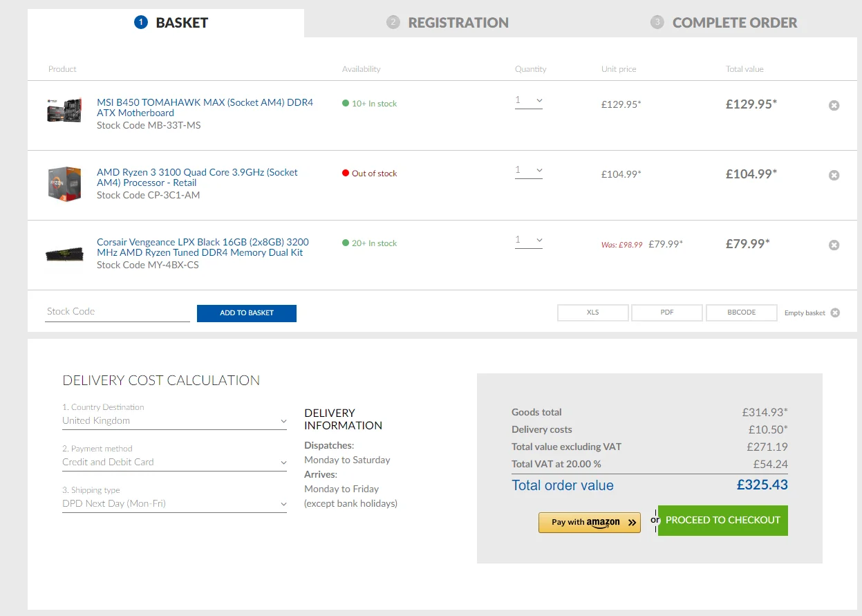
Task: Click the Delivery costs £10.50 value
Action: (x=768, y=430)
